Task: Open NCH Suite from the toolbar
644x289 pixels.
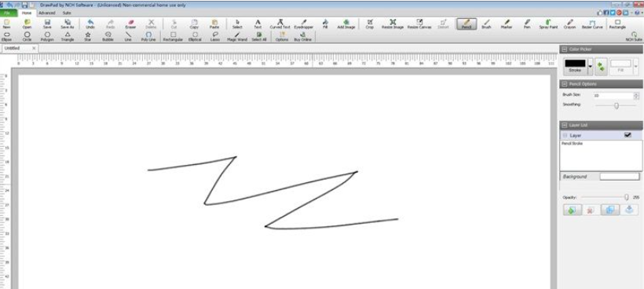Action: pyautogui.click(x=634, y=37)
